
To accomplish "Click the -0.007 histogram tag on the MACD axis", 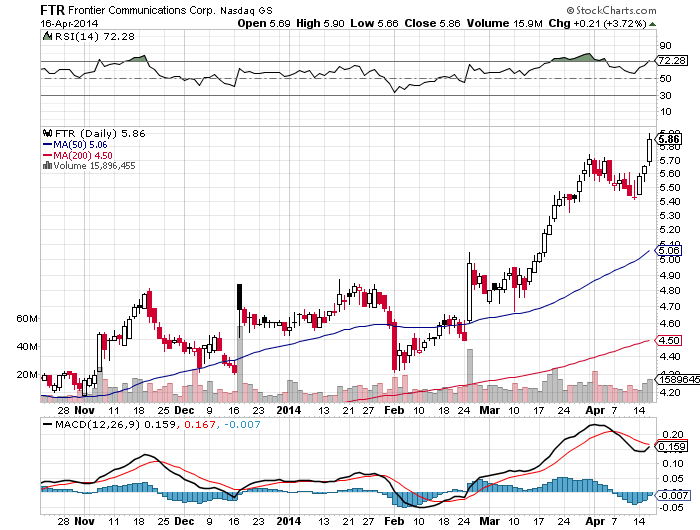I will (x=672, y=495).
